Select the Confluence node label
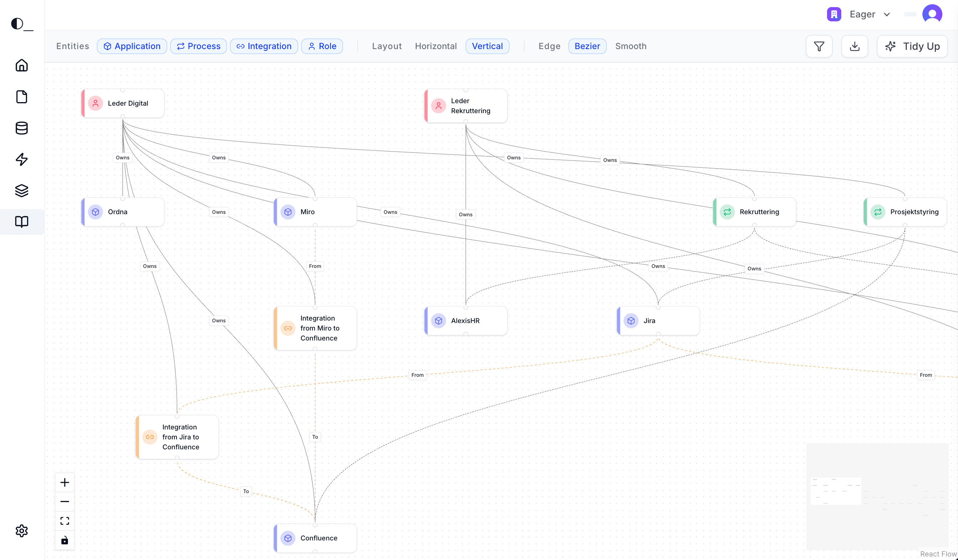958x560 pixels. pyautogui.click(x=319, y=538)
